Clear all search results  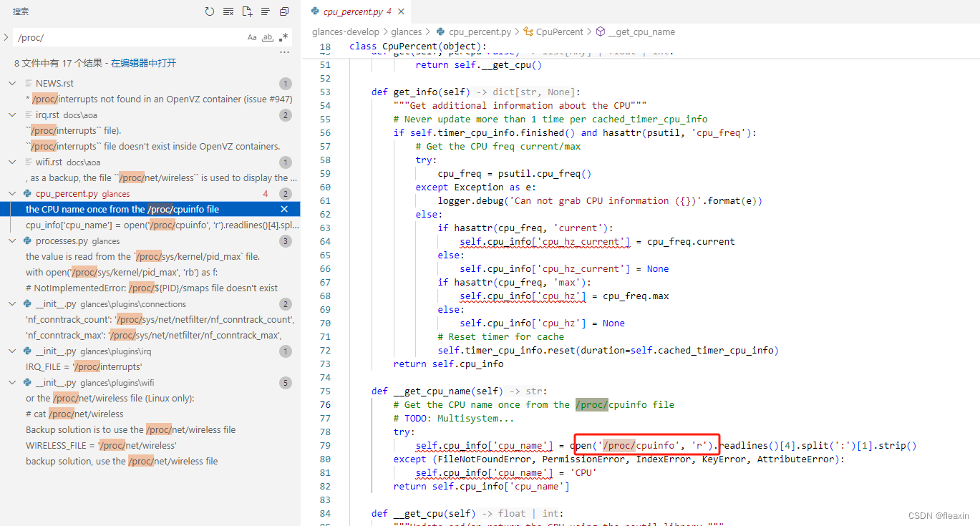click(x=228, y=11)
